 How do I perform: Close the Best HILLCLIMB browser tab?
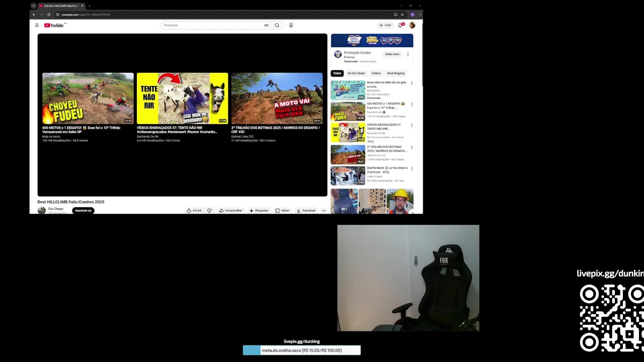(x=82, y=6)
